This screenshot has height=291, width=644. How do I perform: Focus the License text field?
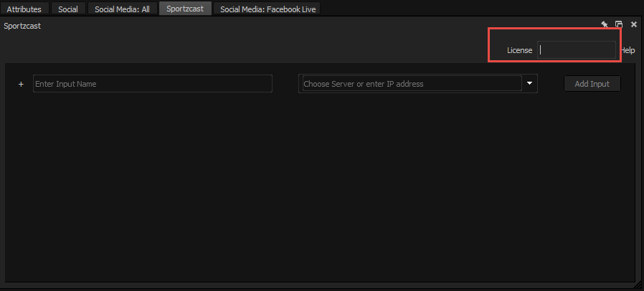click(x=577, y=50)
